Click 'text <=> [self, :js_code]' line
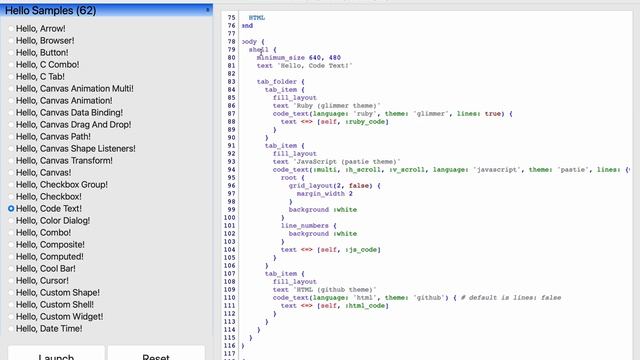The width and height of the screenshot is (640, 360). (331, 249)
